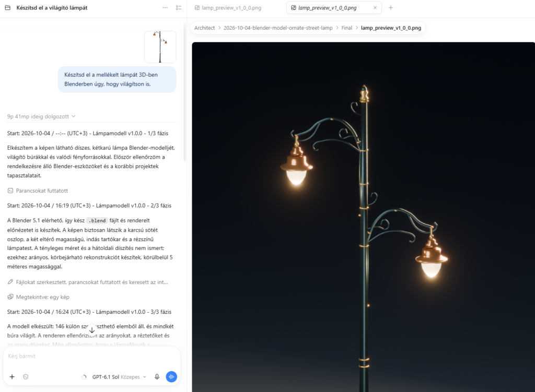
Task: Click the pencil icon beside Fájlokat szerkesztett
Action: pyautogui.click(x=10, y=282)
